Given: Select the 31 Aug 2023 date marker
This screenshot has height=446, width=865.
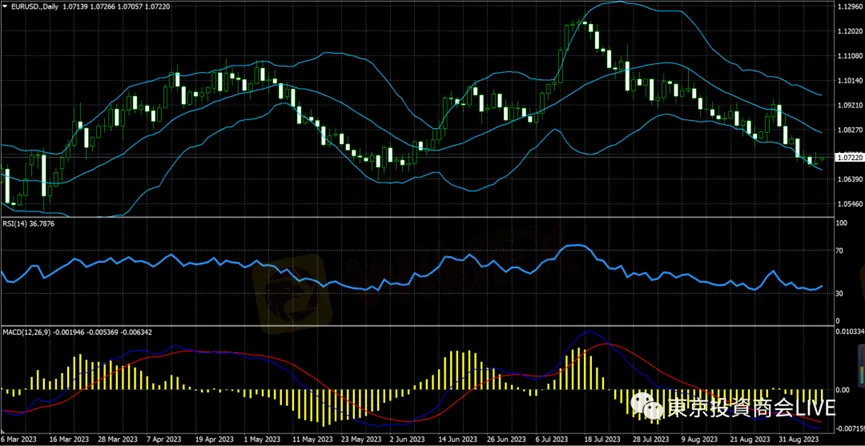Looking at the screenshot, I should tap(801, 439).
